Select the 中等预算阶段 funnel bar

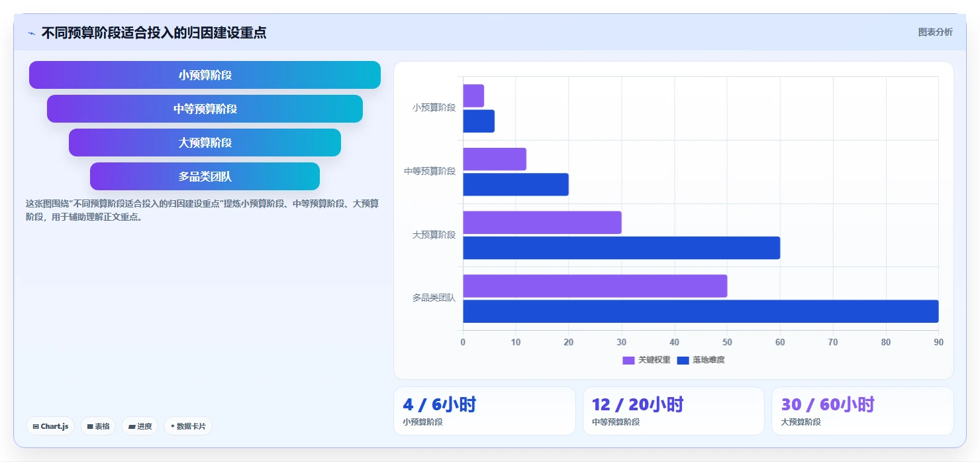(x=205, y=109)
